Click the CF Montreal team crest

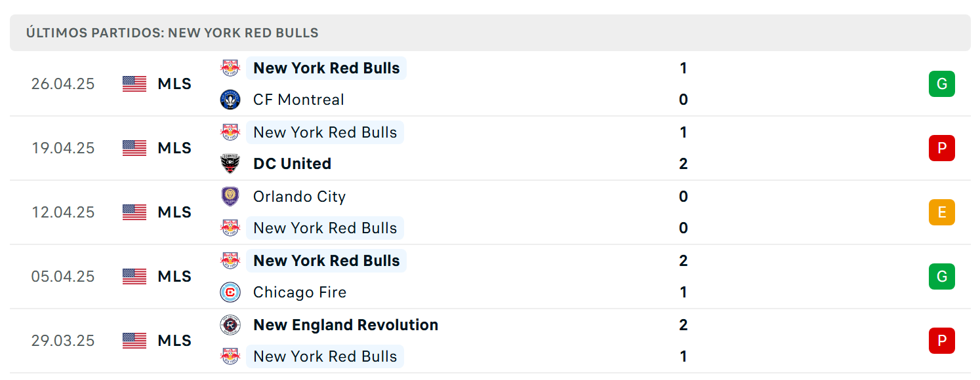230,100
